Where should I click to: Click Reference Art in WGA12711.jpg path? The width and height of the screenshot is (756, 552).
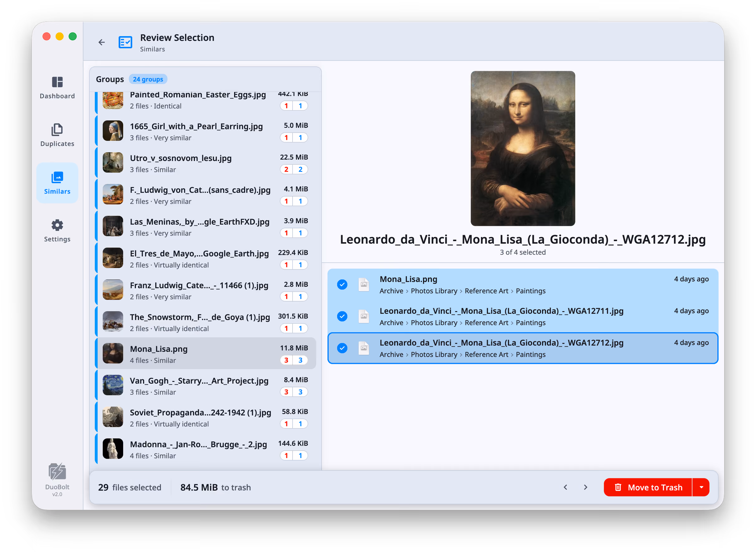point(487,323)
